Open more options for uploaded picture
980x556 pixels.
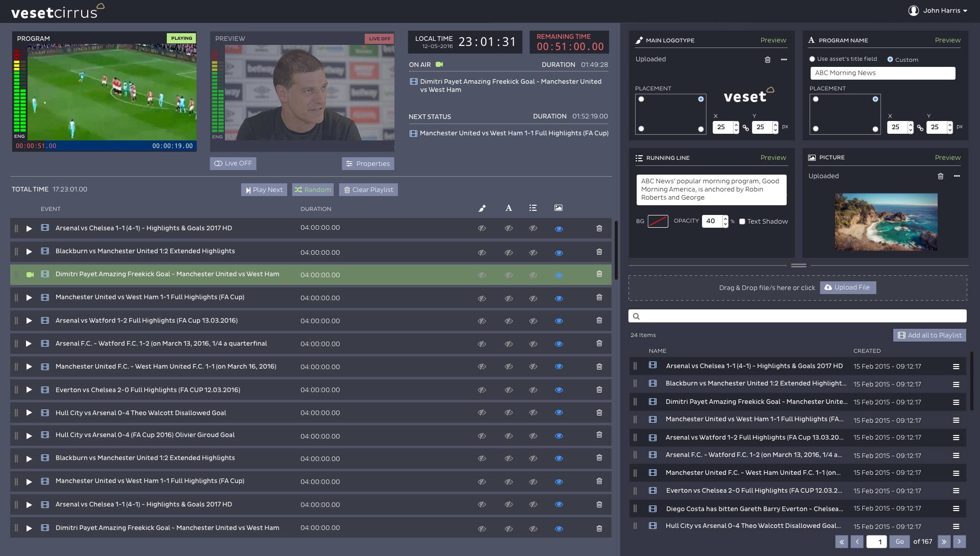coord(957,176)
